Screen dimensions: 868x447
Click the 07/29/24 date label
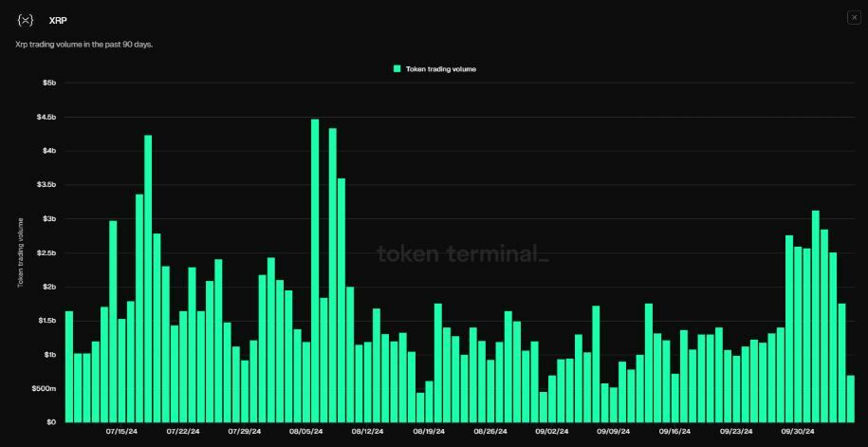click(245, 431)
